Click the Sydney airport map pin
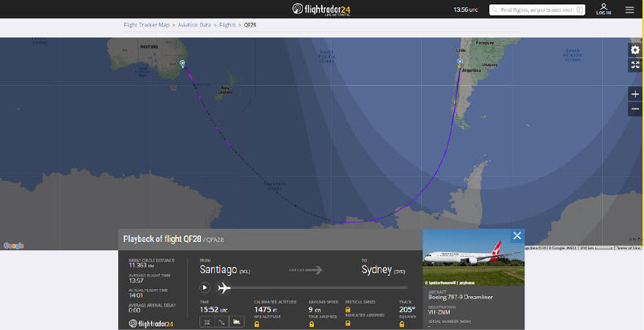This screenshot has height=330, width=644. pyautogui.click(x=183, y=64)
